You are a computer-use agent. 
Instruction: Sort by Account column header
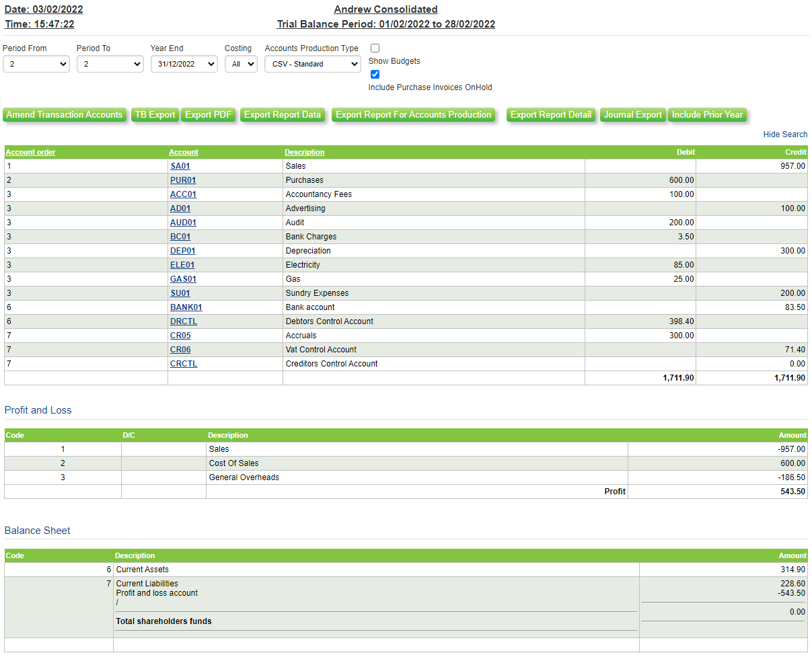coord(184,152)
